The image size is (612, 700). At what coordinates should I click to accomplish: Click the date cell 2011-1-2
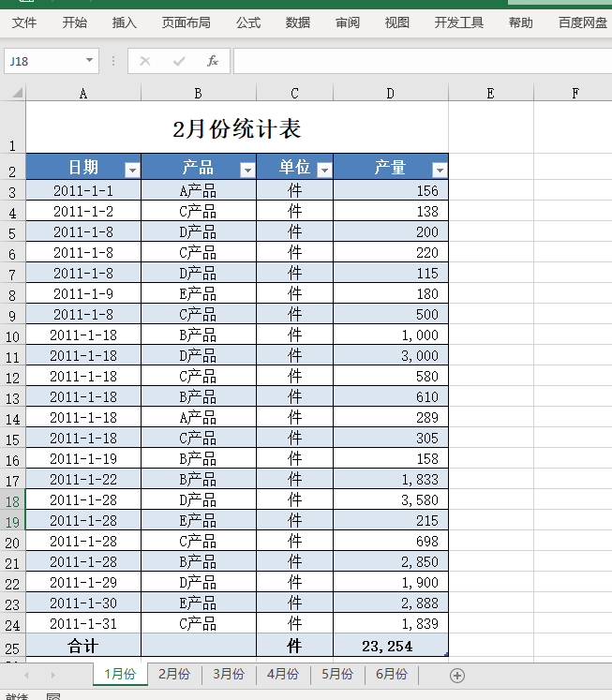(x=83, y=211)
